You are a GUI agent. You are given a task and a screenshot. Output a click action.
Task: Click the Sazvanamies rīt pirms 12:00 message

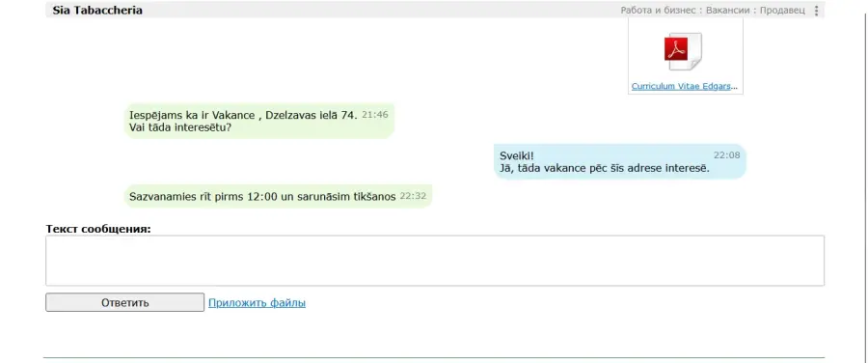pyautogui.click(x=278, y=196)
